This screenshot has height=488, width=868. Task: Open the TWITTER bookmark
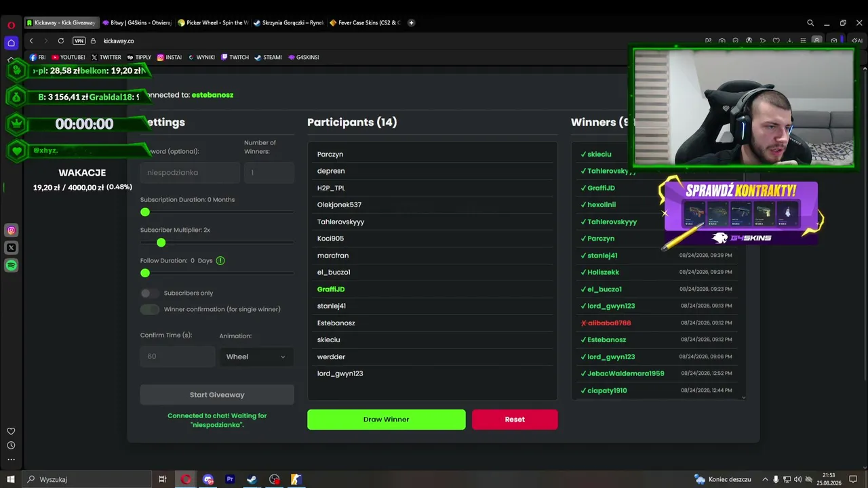(x=106, y=57)
